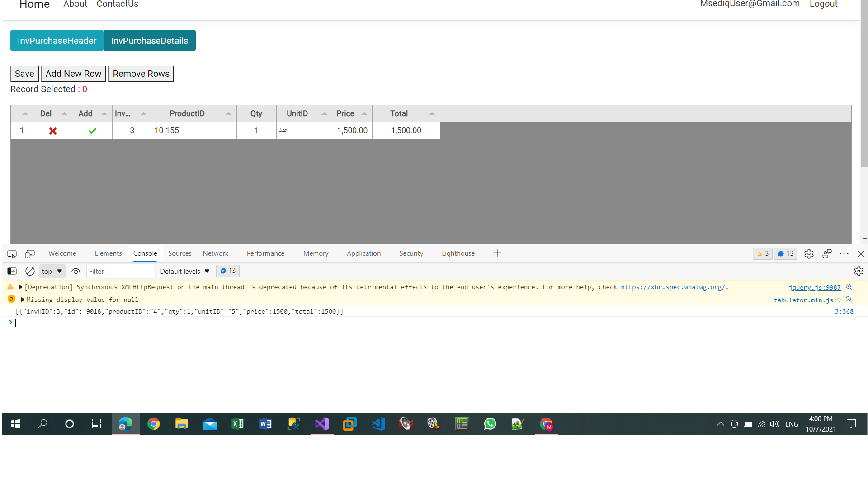The height and width of the screenshot is (488, 868).
Task: Click the device toolbar toggle icon
Action: [x=30, y=253]
